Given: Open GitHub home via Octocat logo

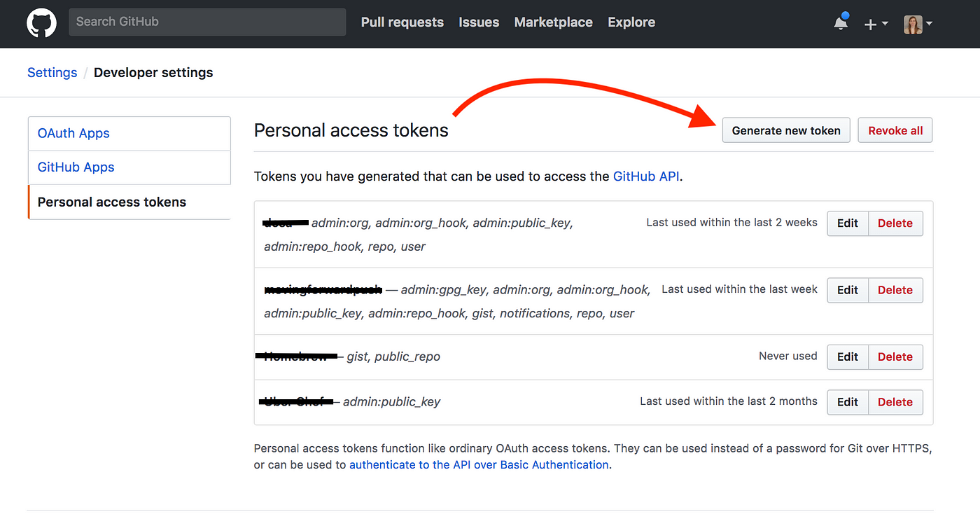Looking at the screenshot, I should pos(41,23).
